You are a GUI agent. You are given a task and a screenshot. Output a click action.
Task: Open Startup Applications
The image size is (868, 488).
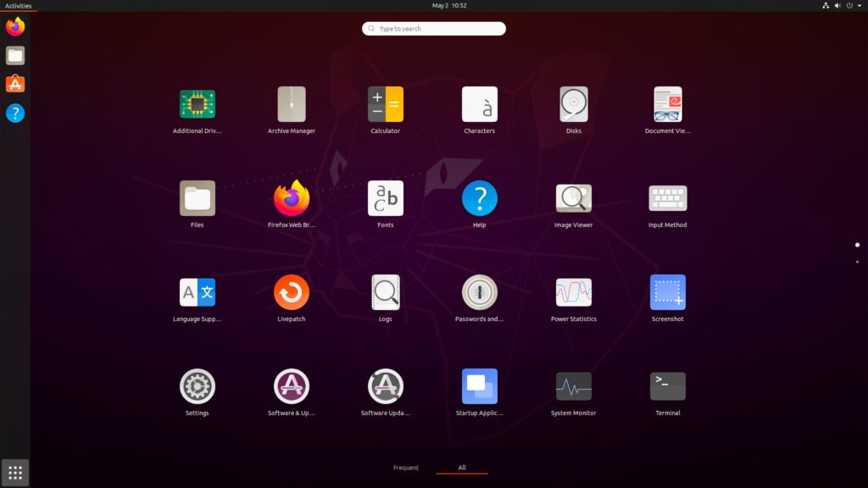coord(480,386)
